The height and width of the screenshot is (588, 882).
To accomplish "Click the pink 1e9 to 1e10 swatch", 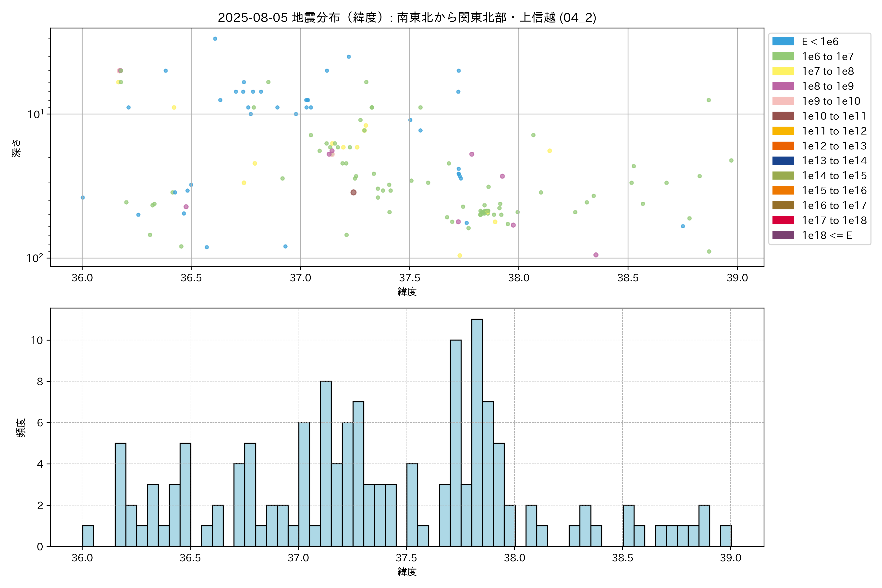I will click(x=783, y=101).
